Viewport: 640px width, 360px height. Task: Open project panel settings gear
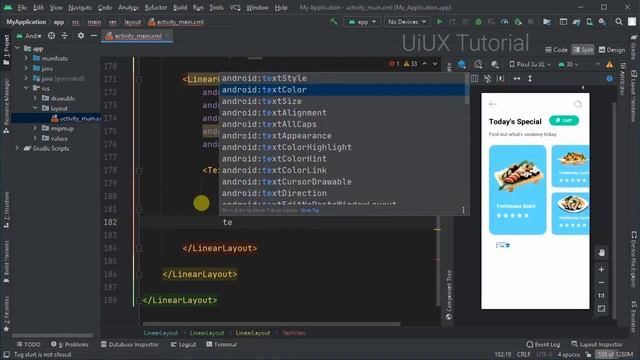(81, 36)
